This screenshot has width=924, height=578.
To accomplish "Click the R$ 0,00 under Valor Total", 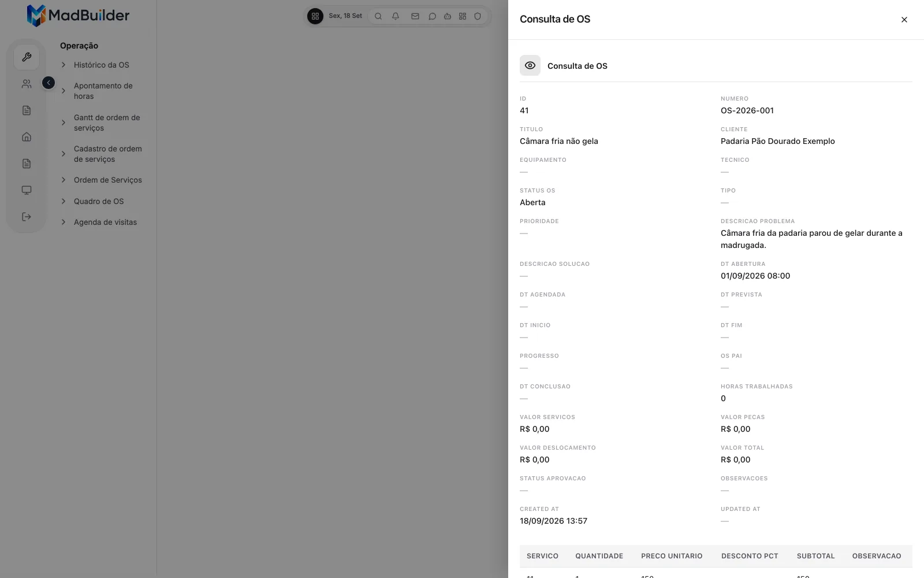I will pyautogui.click(x=736, y=460).
